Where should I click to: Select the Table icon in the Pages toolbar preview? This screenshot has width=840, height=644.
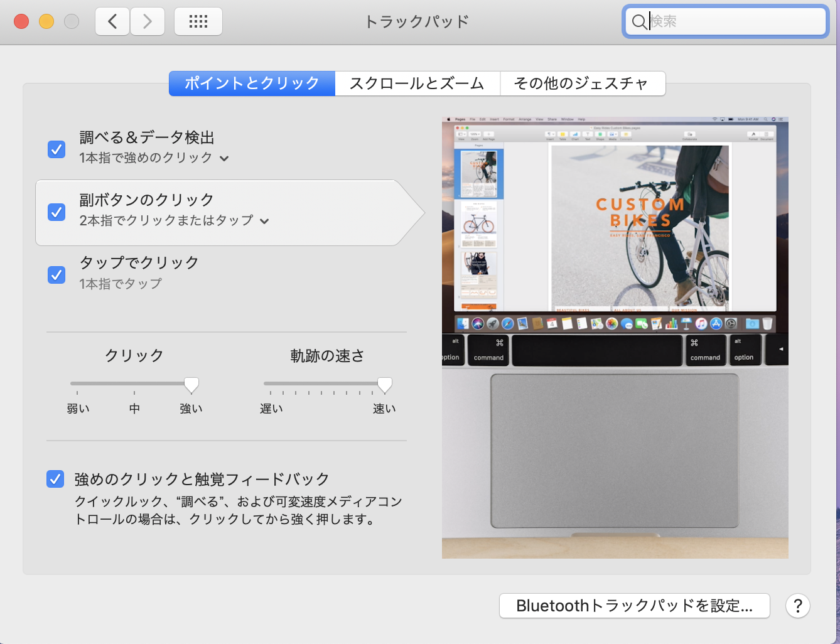point(563,134)
